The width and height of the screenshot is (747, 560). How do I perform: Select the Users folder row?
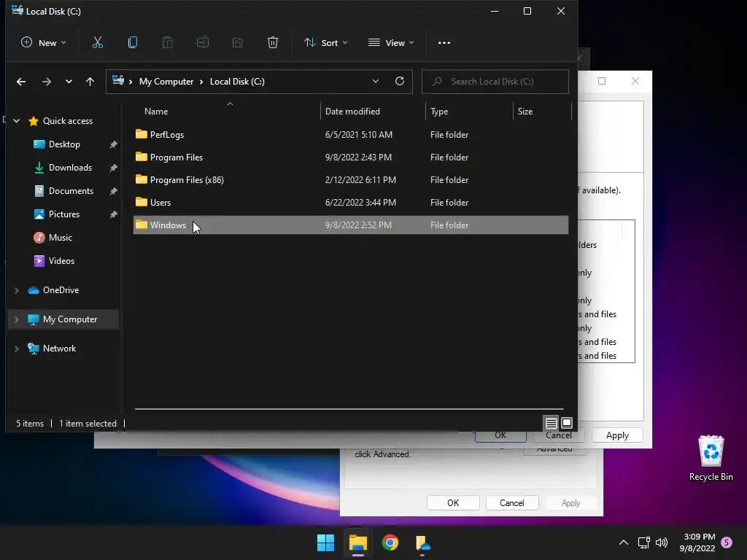[351, 203]
